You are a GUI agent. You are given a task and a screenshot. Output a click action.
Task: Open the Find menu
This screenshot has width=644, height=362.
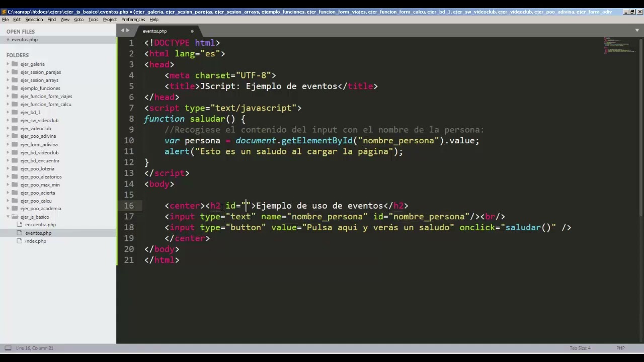pos(51,20)
